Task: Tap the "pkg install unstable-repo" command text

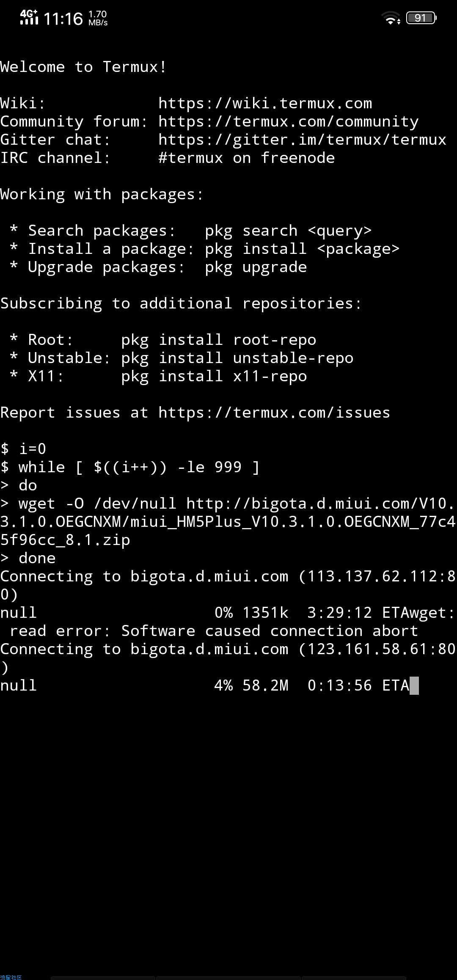Action: pyautogui.click(x=237, y=358)
